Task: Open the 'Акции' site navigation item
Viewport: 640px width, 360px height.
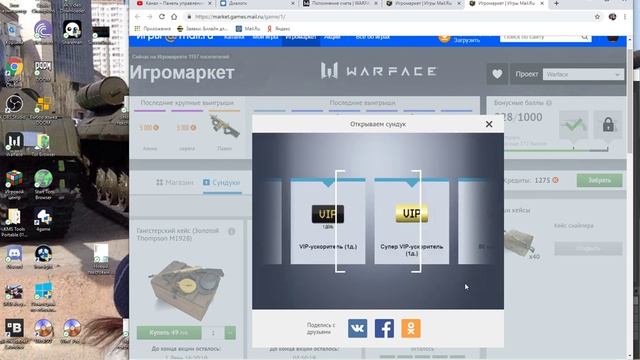Action: (332, 38)
